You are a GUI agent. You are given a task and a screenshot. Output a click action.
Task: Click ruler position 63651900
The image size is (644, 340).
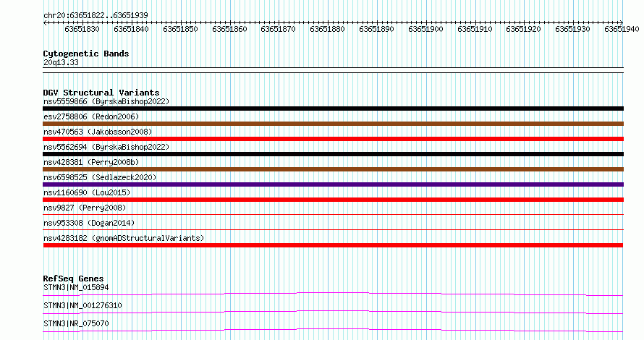click(426, 29)
